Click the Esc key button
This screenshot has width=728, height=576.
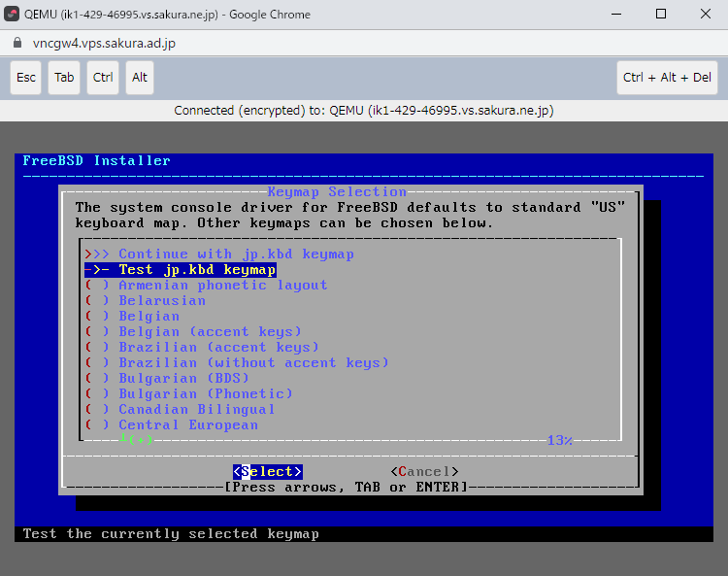coord(26,78)
